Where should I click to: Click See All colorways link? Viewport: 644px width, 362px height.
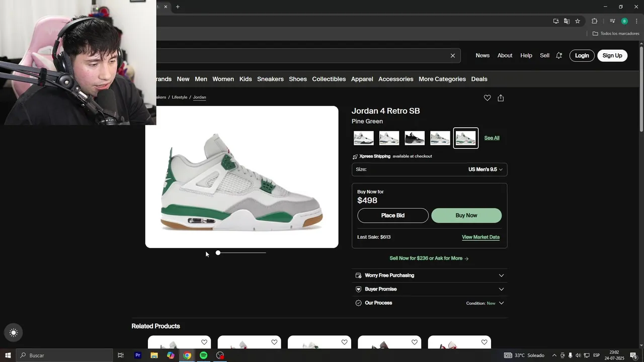coord(492,138)
